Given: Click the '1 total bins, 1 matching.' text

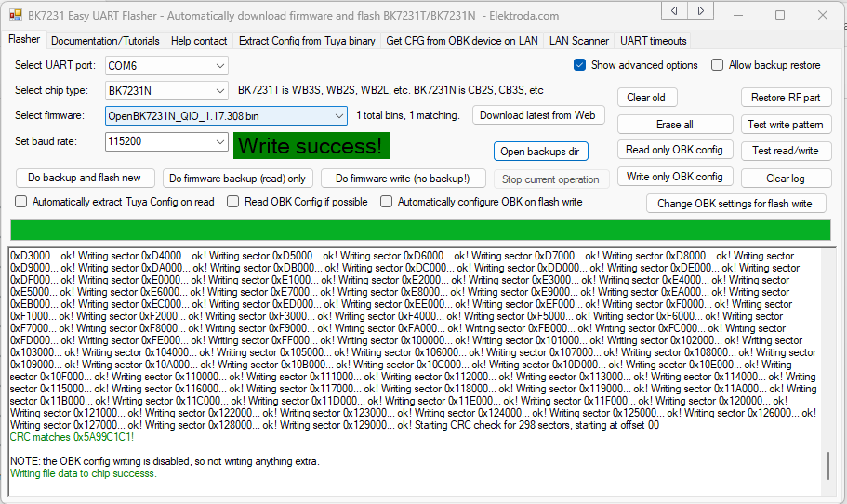Looking at the screenshot, I should pos(408,115).
